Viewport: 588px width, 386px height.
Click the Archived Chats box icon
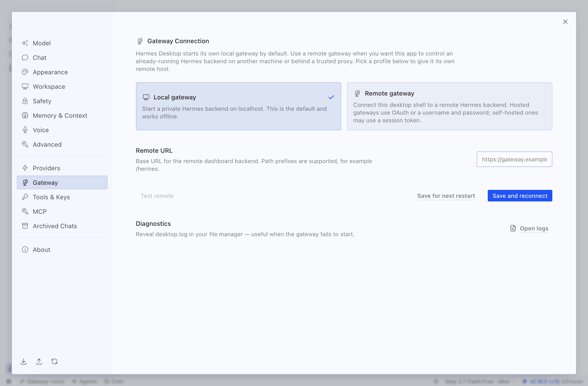[25, 226]
